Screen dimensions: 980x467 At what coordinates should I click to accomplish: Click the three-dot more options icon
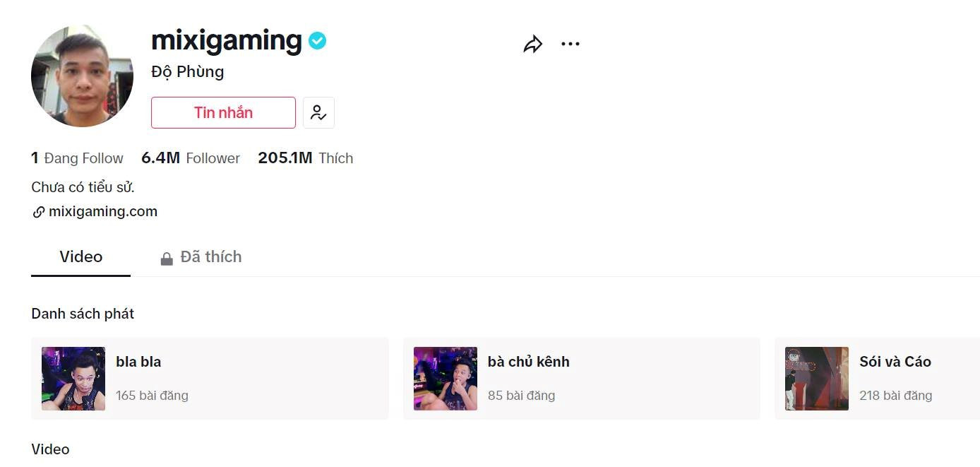(x=570, y=43)
